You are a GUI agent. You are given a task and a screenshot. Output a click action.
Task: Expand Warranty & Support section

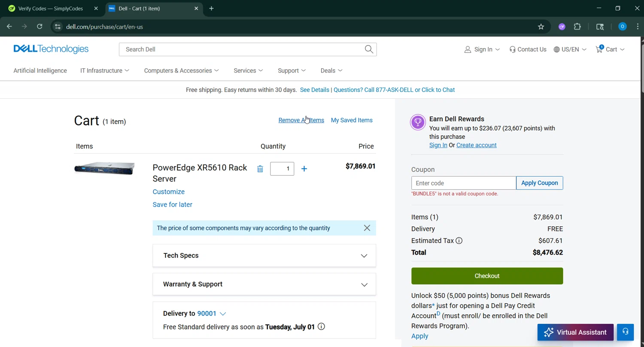point(264,284)
